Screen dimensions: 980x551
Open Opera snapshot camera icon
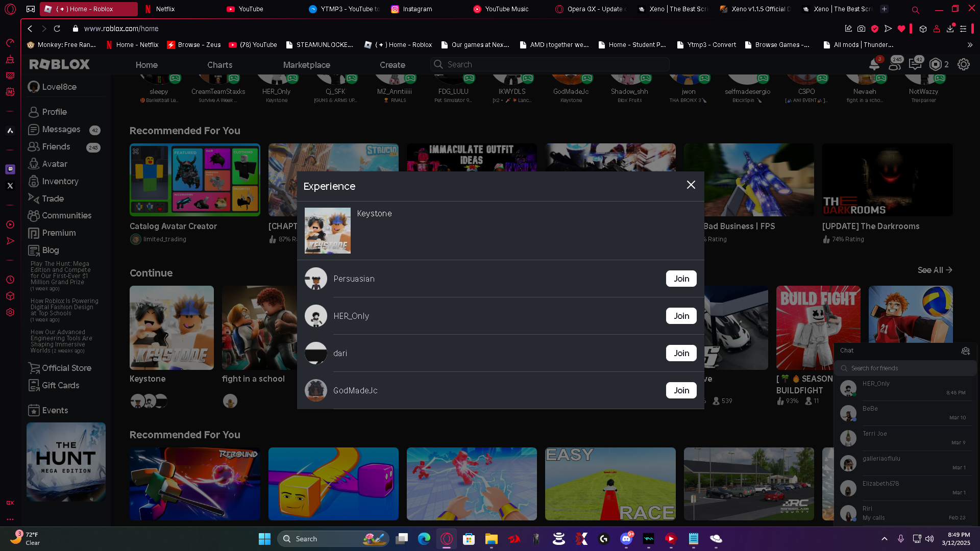(x=862, y=29)
